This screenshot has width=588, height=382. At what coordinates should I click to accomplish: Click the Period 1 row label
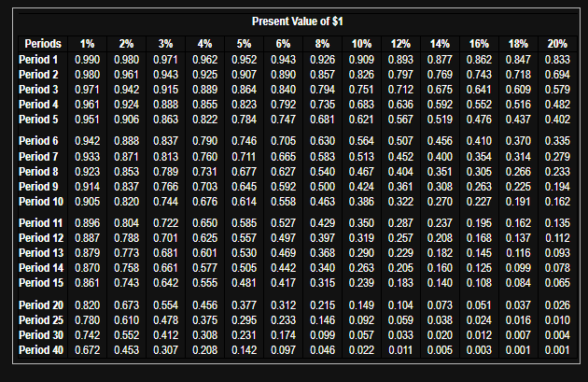[x=38, y=59]
